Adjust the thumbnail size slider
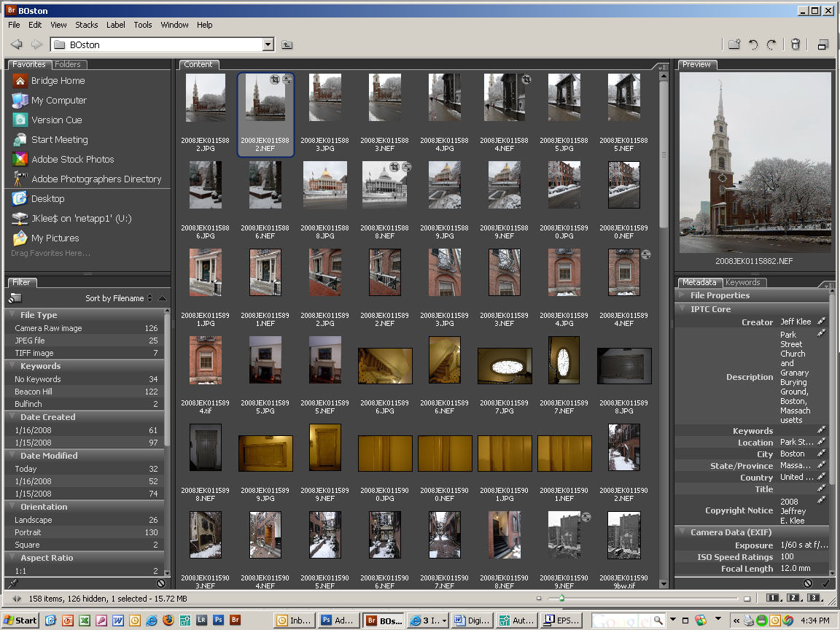This screenshot has width=840, height=630. click(x=561, y=599)
